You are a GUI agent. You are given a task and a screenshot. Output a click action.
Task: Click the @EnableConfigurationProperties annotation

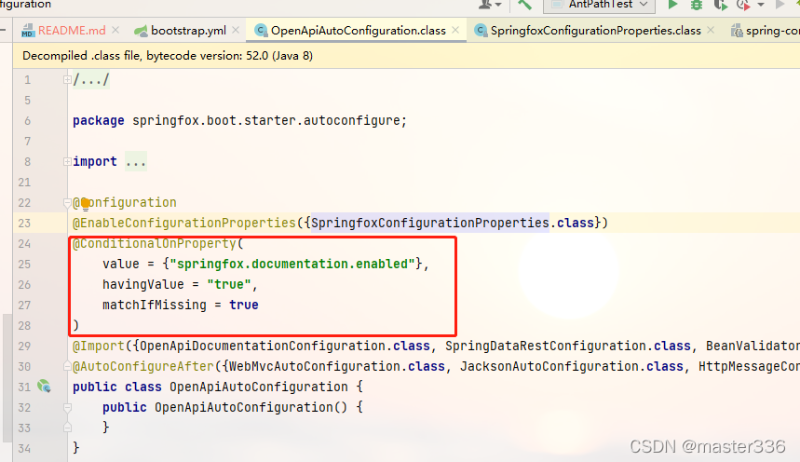click(x=184, y=223)
